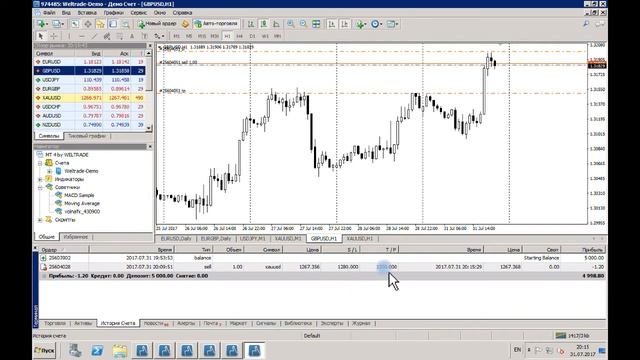Zoom out of the chart
Viewport: 640px width, 360px height.
coord(303,24)
